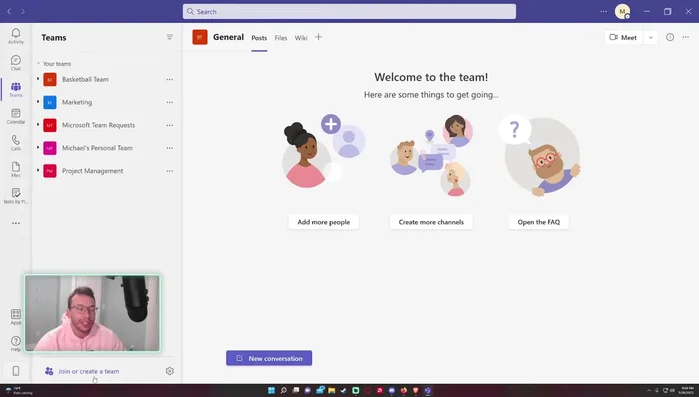Viewport: 699px width, 397px height.
Task: Start a New conversation
Action: point(269,358)
